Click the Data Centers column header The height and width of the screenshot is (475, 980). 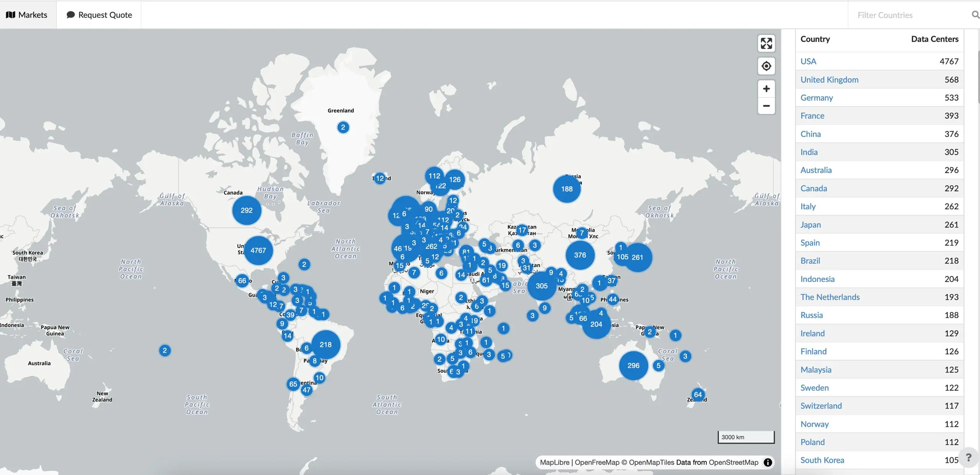click(934, 39)
